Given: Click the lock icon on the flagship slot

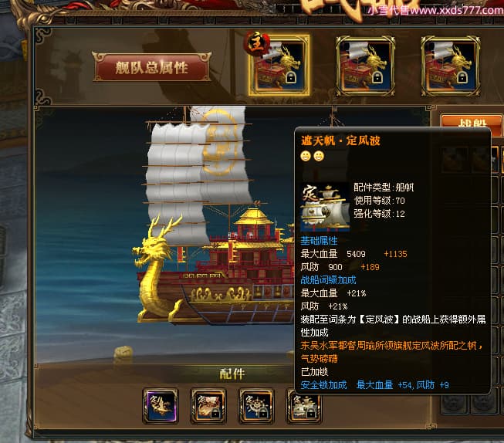Looking at the screenshot, I should (290, 78).
